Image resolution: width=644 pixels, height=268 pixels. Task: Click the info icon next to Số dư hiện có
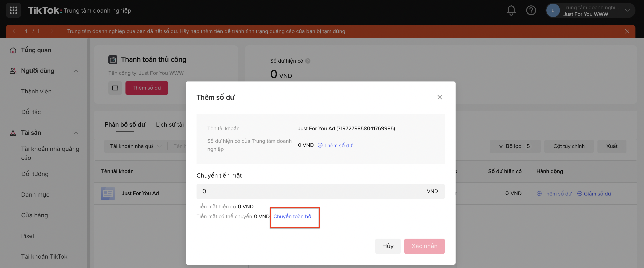pyautogui.click(x=308, y=61)
